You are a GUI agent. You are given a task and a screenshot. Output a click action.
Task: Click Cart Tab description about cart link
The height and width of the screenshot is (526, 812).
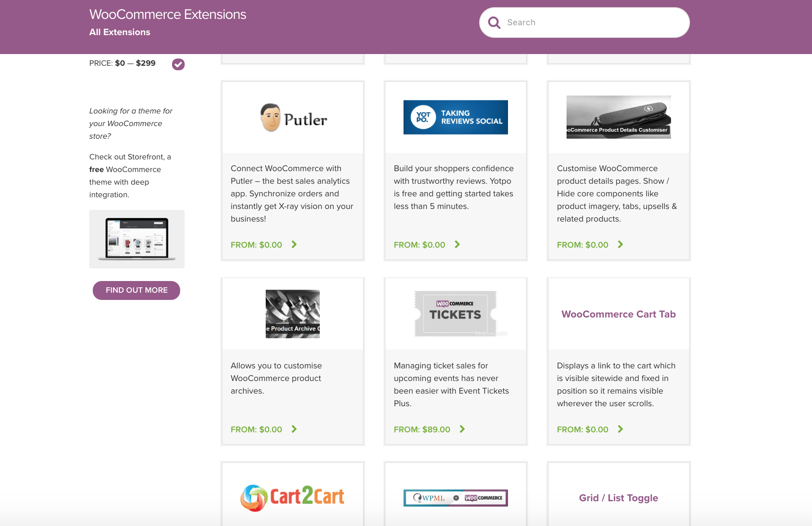coord(616,385)
